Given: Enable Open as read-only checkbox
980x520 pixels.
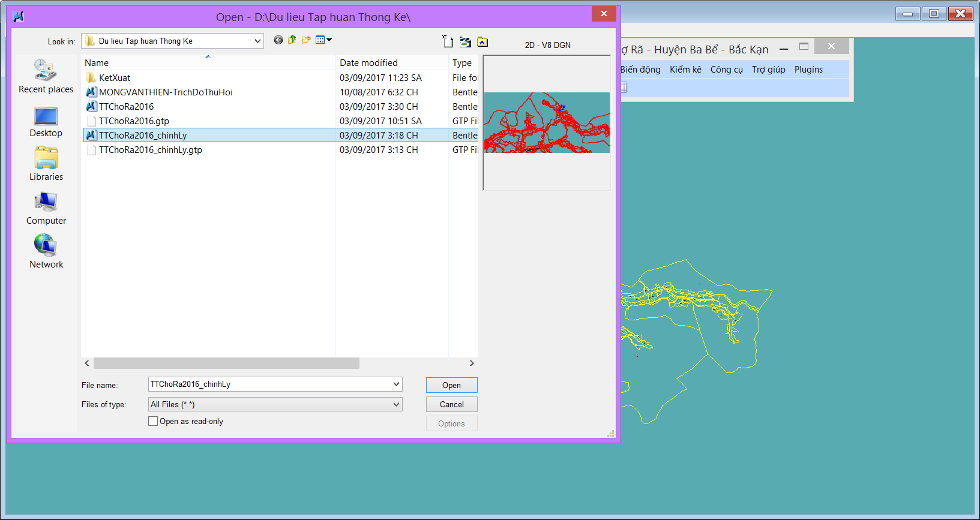Looking at the screenshot, I should (x=153, y=422).
